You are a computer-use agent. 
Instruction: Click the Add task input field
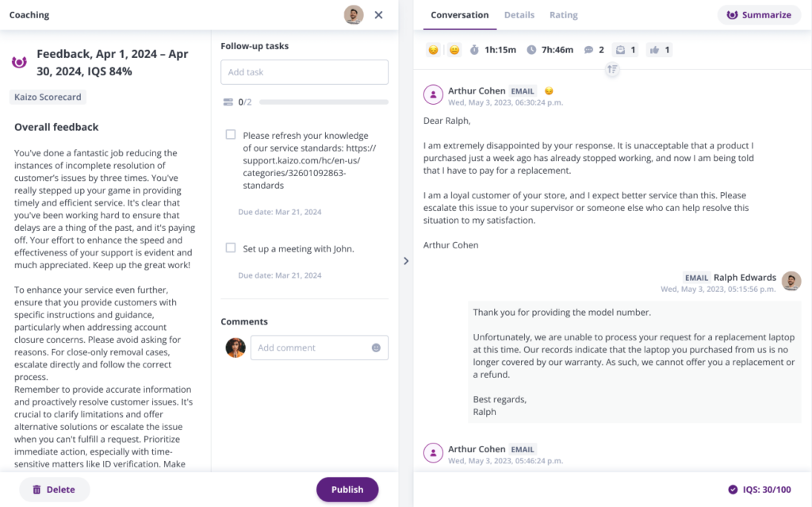point(304,72)
